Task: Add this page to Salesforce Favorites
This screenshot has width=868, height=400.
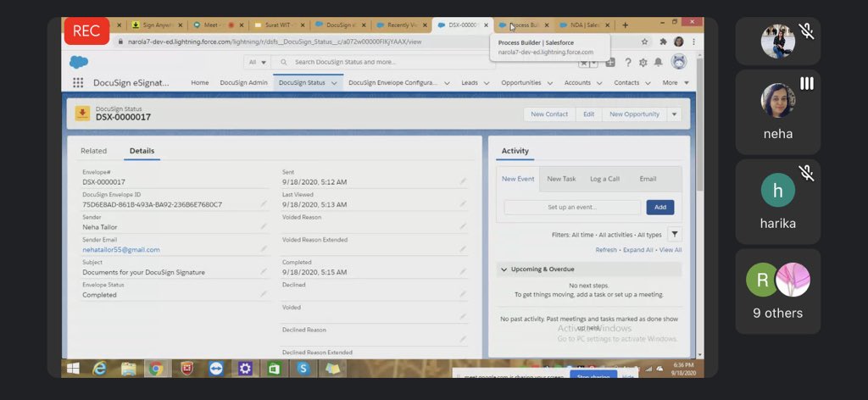Action: point(584,63)
